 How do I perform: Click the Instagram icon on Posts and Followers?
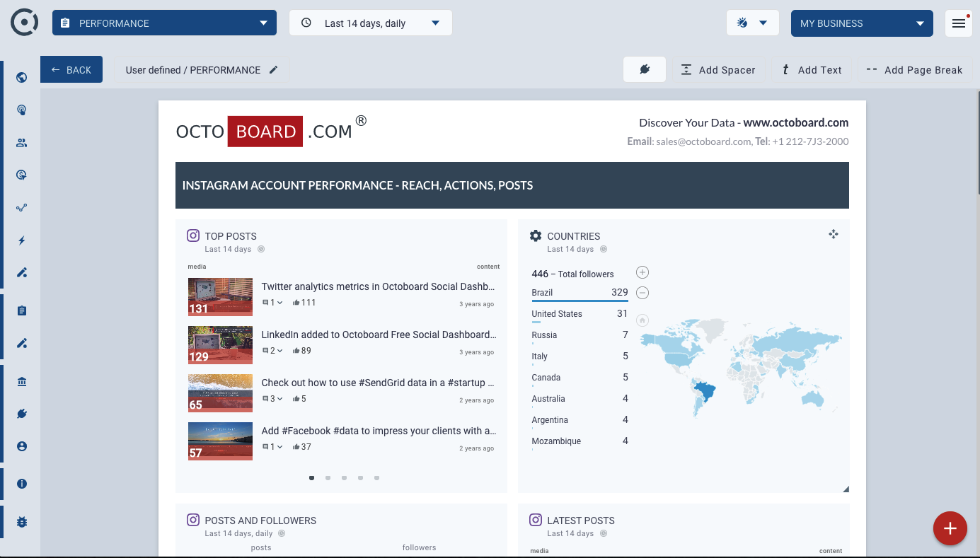(193, 520)
